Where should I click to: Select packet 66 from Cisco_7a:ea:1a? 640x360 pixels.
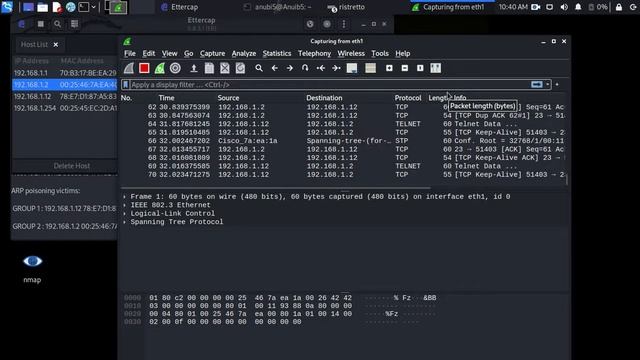pos(343,141)
